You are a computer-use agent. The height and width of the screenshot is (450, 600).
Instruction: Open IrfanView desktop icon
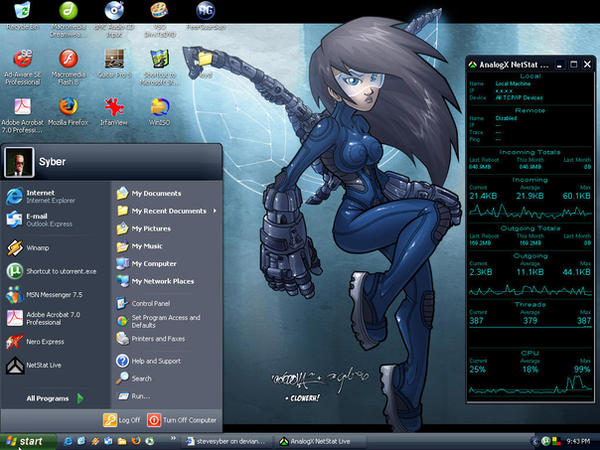[114, 106]
